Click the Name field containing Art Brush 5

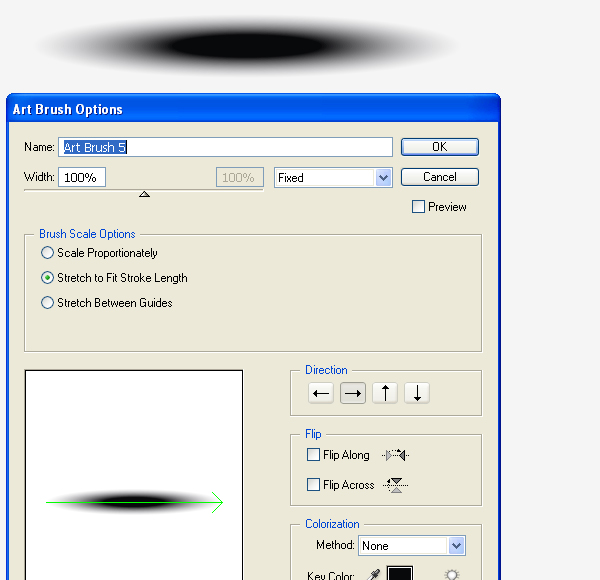pyautogui.click(x=225, y=147)
